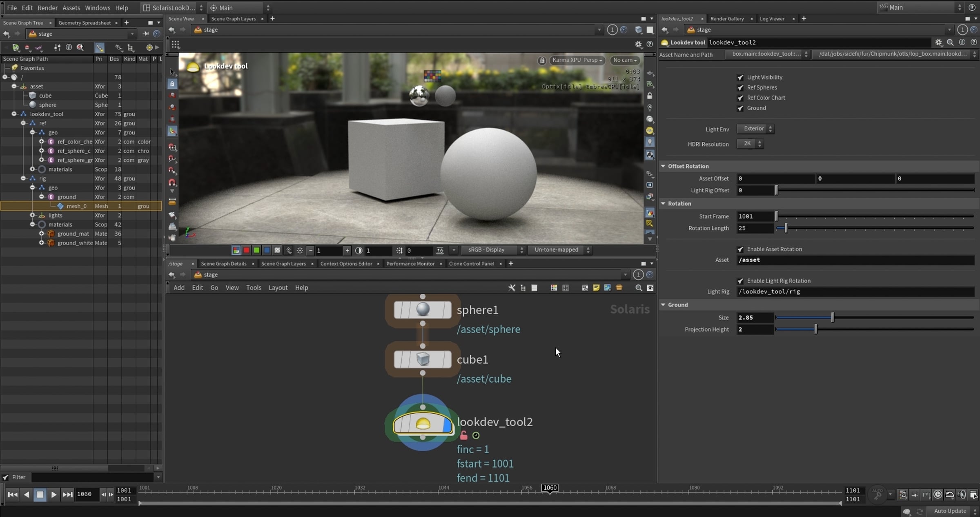Open the Light Env Exterior dropdown
Image resolution: width=980 pixels, height=517 pixels.
(x=755, y=129)
